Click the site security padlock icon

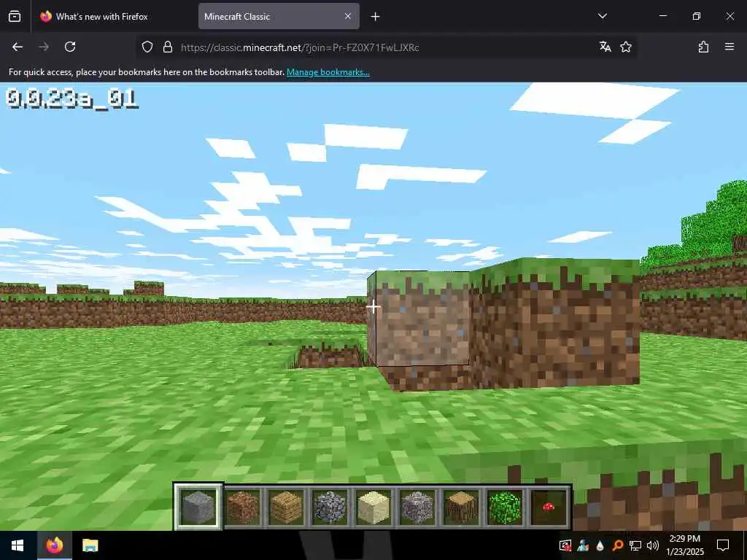tap(168, 47)
